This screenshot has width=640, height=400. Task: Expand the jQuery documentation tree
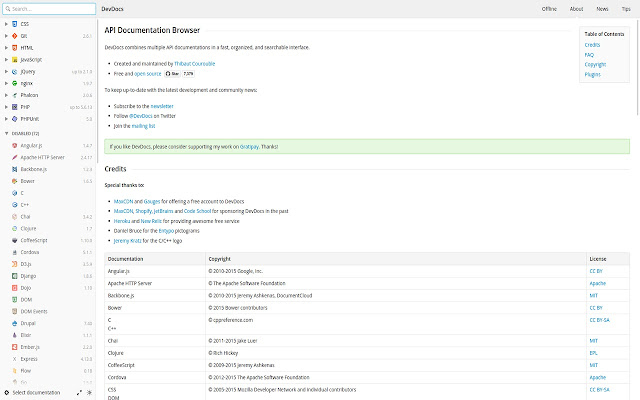coord(6,71)
